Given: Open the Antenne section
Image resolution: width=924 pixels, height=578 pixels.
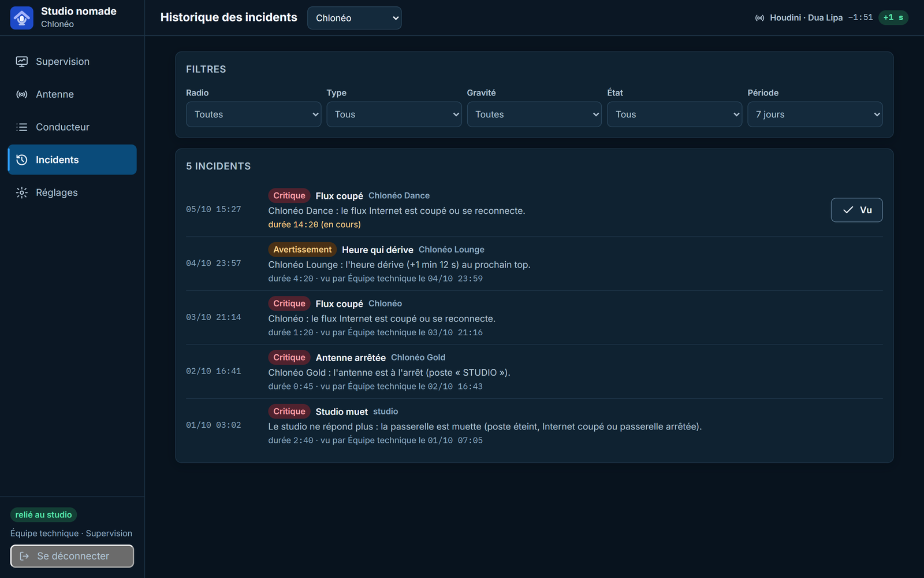Looking at the screenshot, I should coord(72,94).
